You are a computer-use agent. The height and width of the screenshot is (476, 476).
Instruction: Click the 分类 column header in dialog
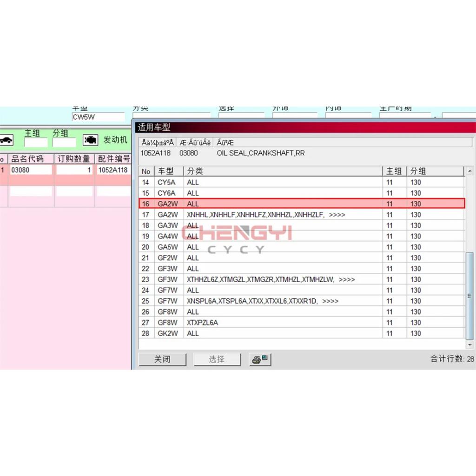click(x=283, y=171)
